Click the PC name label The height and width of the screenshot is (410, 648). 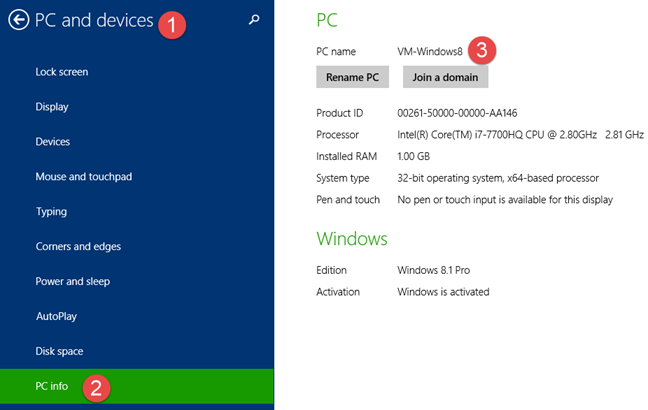click(336, 52)
